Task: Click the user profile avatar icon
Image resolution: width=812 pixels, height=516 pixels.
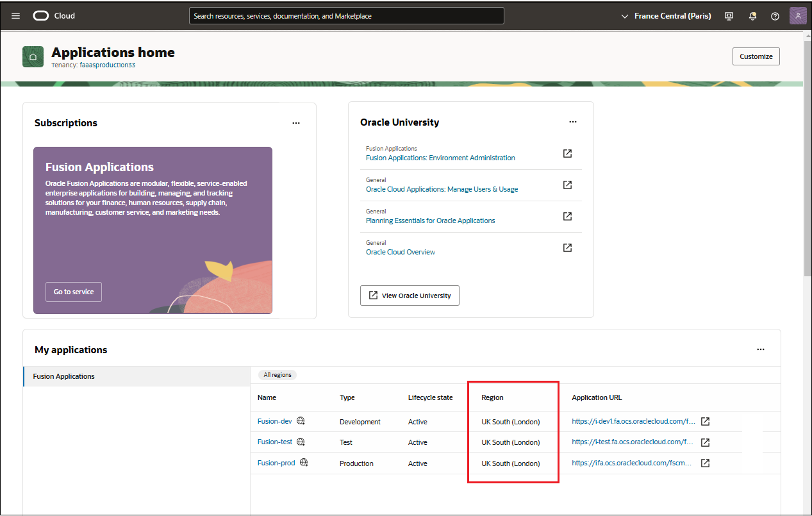Action: pos(798,15)
